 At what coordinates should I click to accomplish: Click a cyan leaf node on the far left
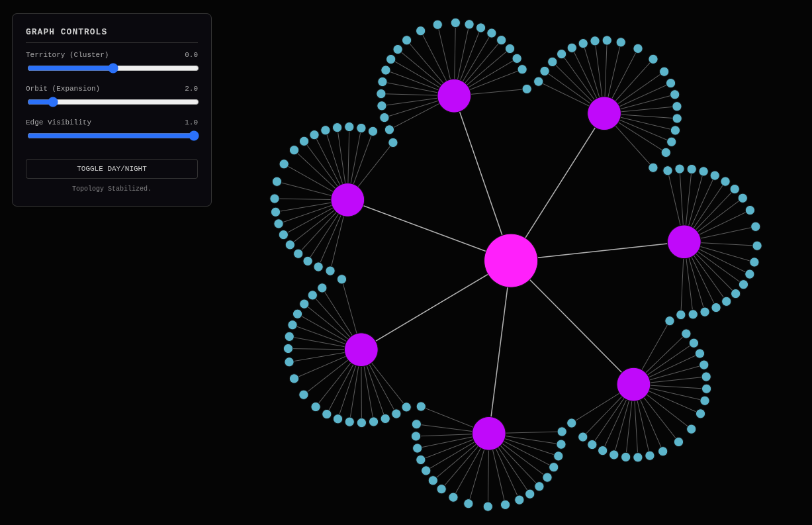(x=273, y=197)
